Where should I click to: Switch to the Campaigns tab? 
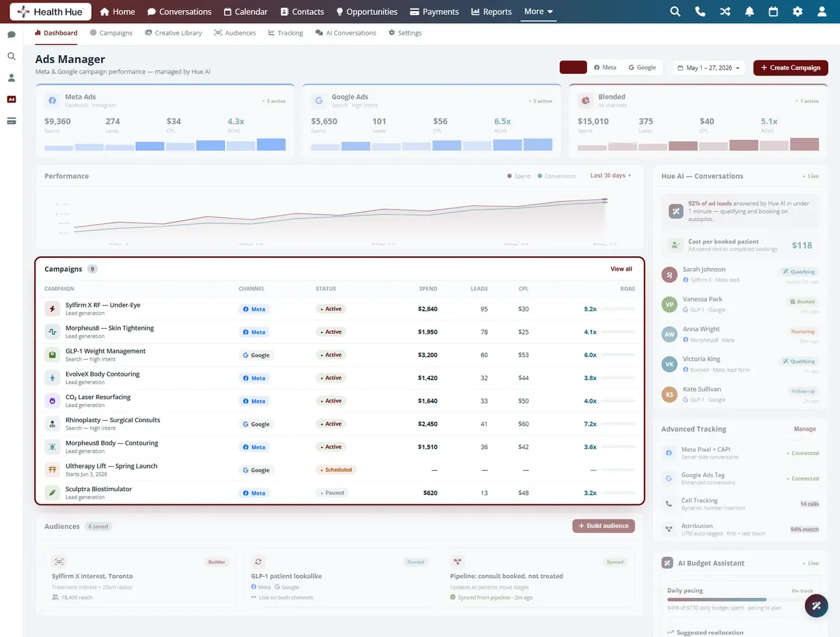coord(112,33)
